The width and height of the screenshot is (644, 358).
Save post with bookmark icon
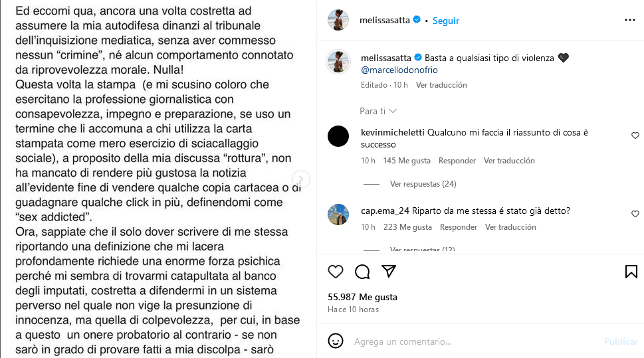[x=631, y=272]
